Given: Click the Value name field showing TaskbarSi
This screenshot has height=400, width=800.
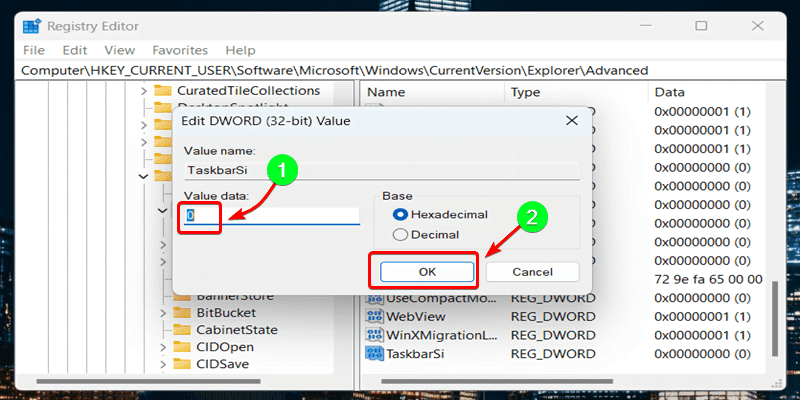Looking at the screenshot, I should pyautogui.click(x=382, y=170).
